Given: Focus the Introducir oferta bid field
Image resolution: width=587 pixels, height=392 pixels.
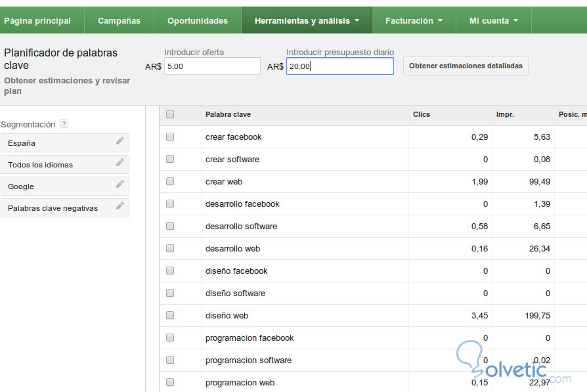Looking at the screenshot, I should 212,66.
